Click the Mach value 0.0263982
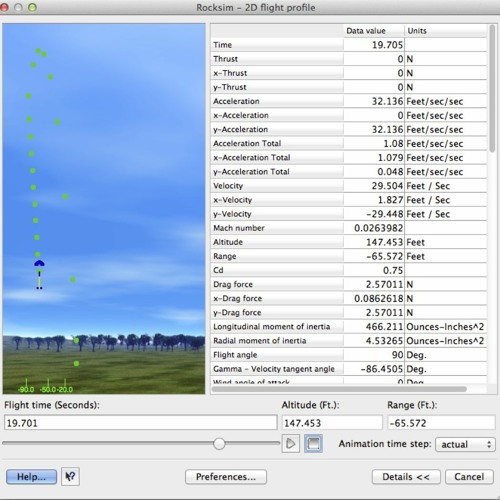500x500 pixels. tap(379, 228)
